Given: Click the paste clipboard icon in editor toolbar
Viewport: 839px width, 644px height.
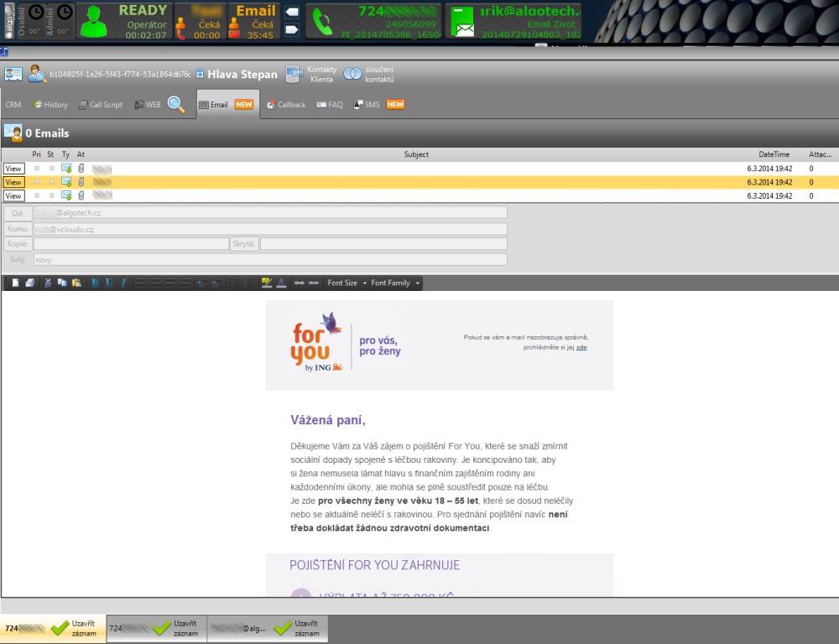Looking at the screenshot, I should pyautogui.click(x=76, y=283).
